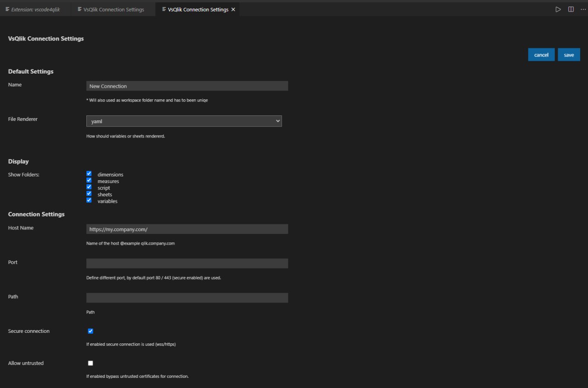The height and width of the screenshot is (388, 588).
Task: Uncheck the variables folder checkbox
Action: pos(89,200)
